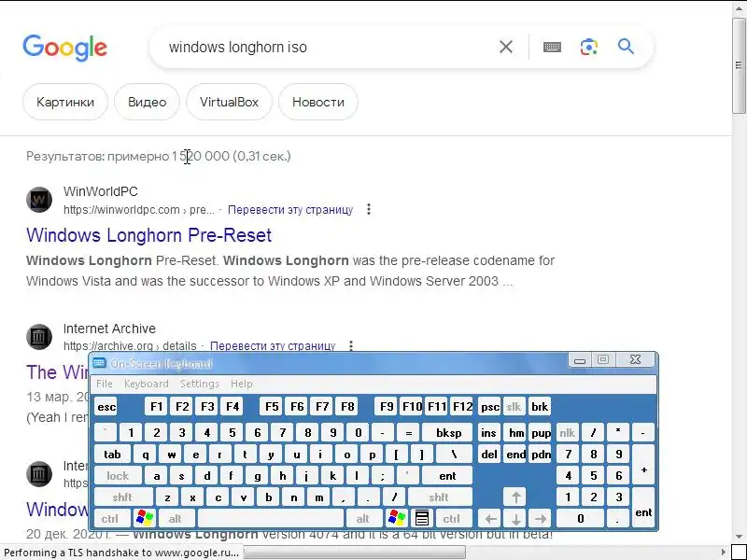Open the result title starting with 'The Wi'
The image size is (747, 560).
[x=58, y=371]
